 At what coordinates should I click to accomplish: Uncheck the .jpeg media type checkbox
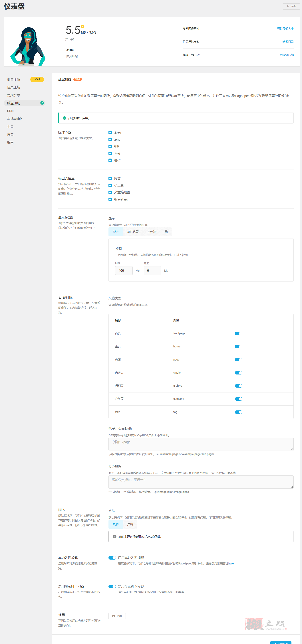coord(110,133)
